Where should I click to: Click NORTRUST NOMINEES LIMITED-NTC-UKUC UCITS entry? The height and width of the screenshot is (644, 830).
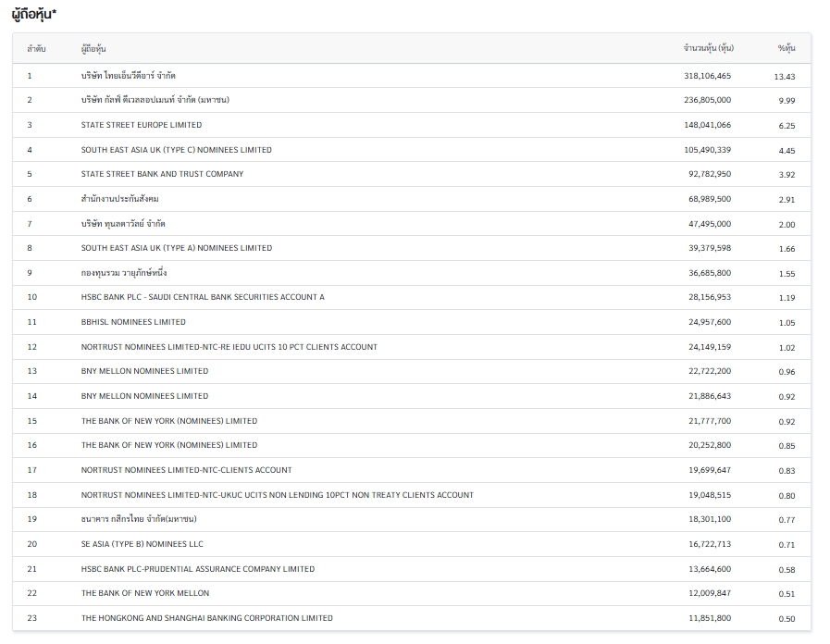(278, 495)
